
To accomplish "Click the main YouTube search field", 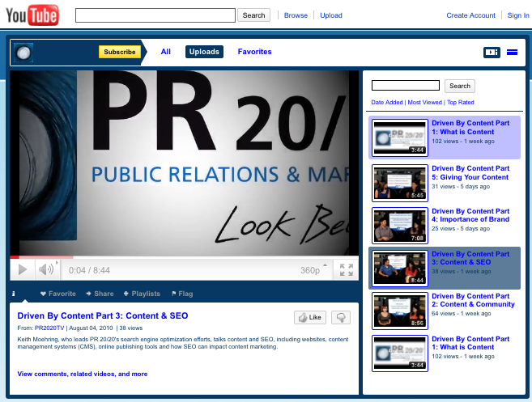I will [x=155, y=15].
